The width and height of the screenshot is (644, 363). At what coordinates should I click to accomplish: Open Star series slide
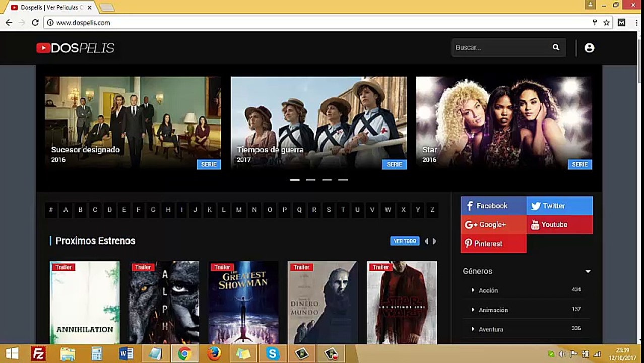[504, 123]
